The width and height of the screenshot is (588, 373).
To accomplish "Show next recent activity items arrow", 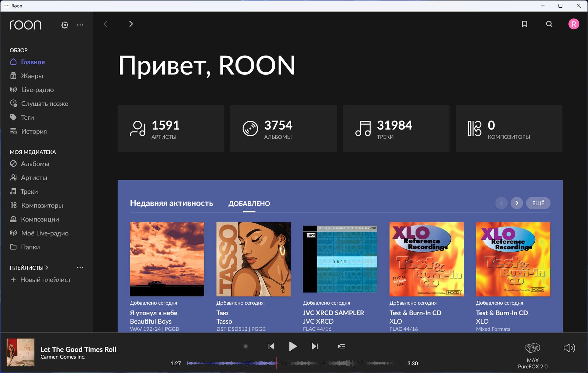I will [517, 203].
